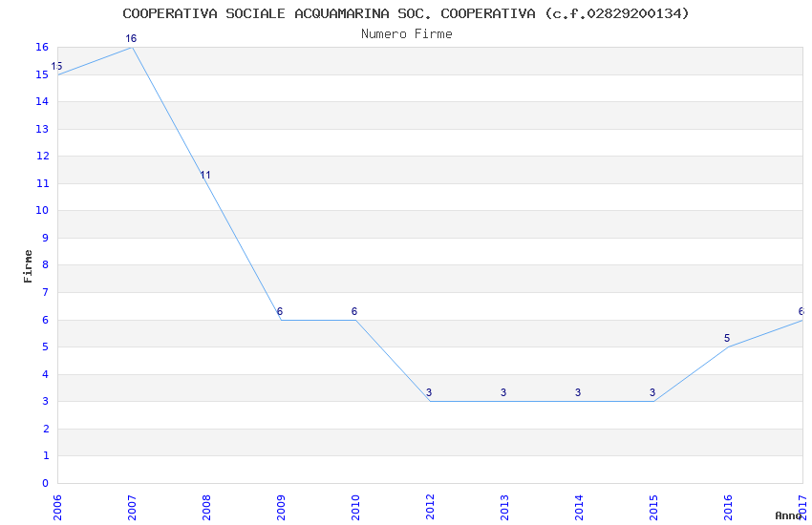
Task: Click y-axis tick label 4
Action: click(46, 374)
